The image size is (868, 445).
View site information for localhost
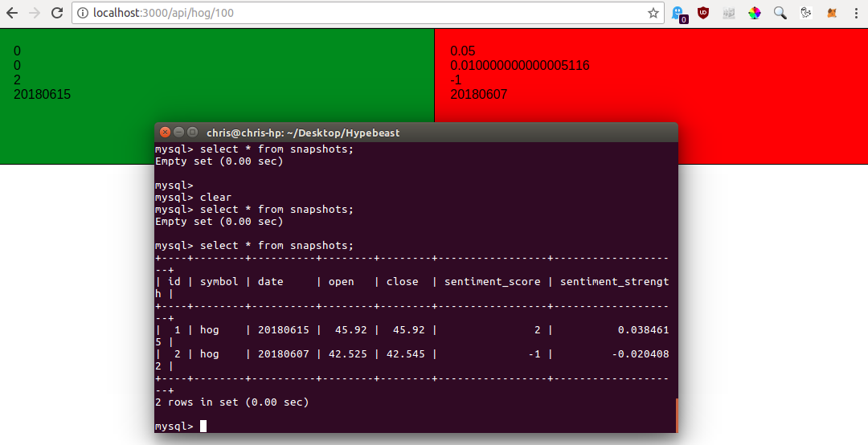coord(83,13)
